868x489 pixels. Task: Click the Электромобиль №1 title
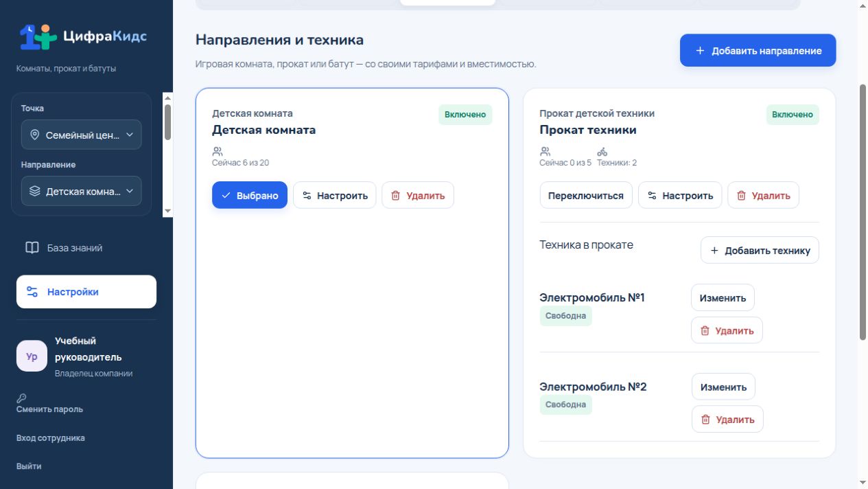point(592,297)
